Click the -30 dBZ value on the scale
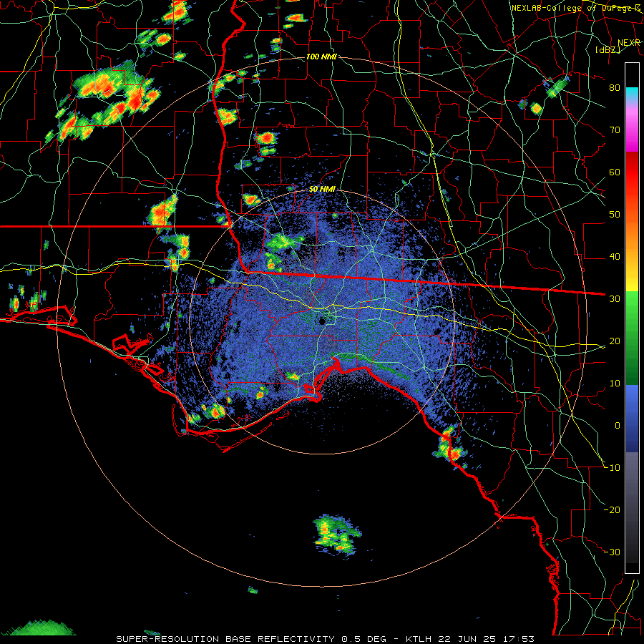The image size is (644, 644). click(612, 552)
